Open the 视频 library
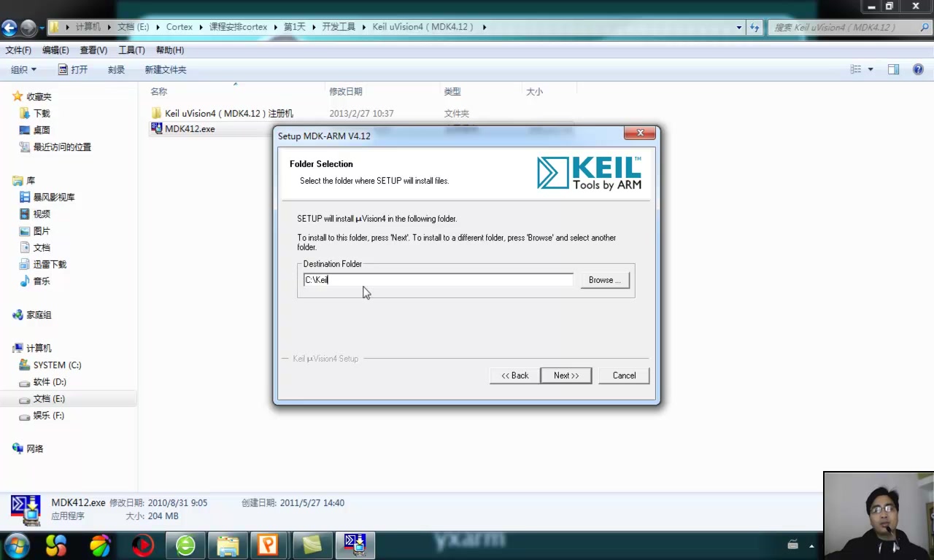 pos(42,214)
